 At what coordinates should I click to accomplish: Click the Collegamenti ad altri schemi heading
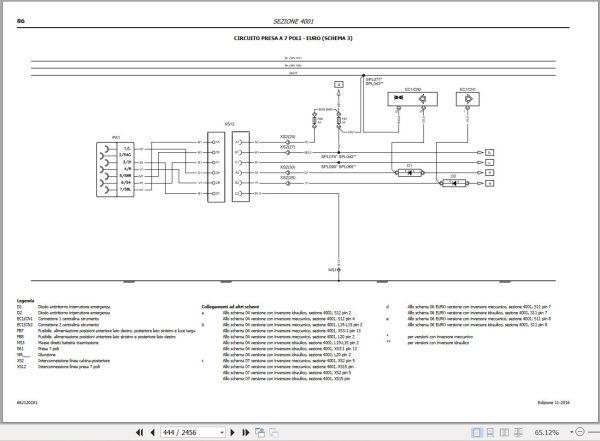pos(230,307)
